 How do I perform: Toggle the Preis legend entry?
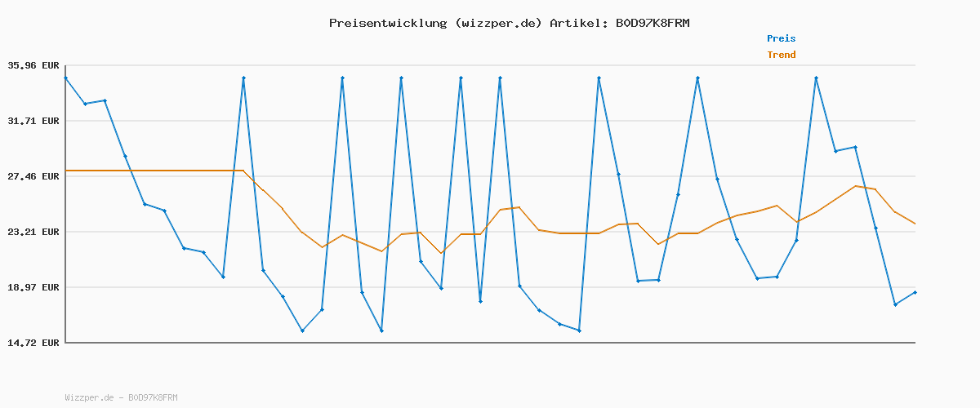[781, 38]
